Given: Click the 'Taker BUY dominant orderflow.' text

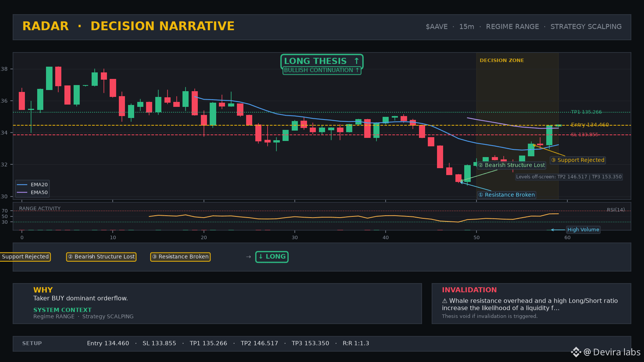Looking at the screenshot, I should [80, 298].
